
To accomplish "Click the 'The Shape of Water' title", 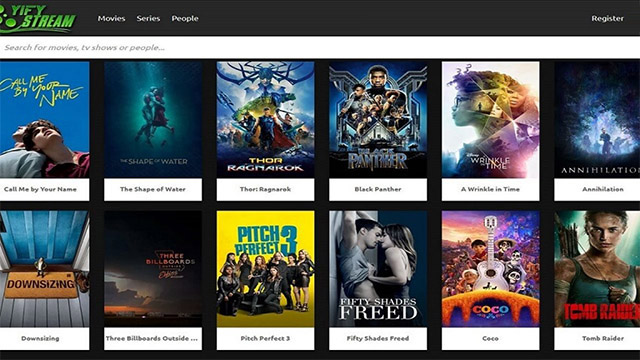I will point(153,189).
